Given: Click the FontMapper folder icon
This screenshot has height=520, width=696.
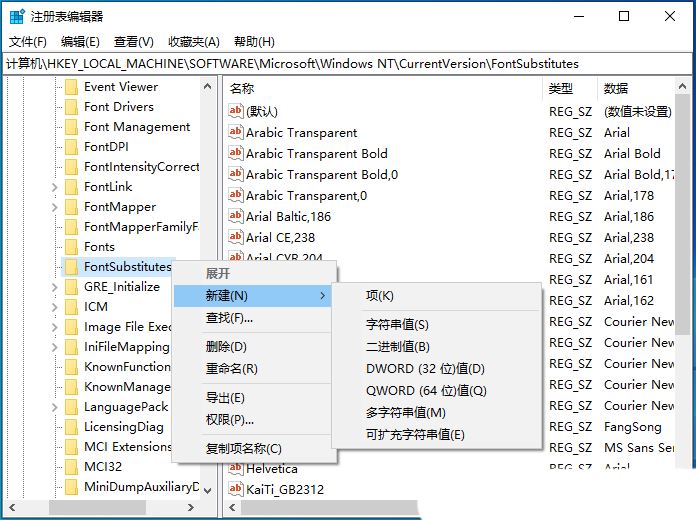Looking at the screenshot, I should pos(71,207).
